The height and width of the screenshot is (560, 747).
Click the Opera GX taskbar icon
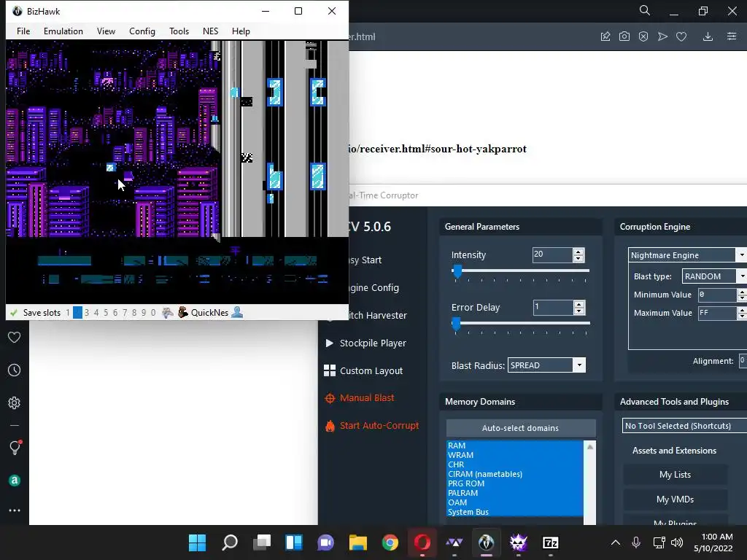pyautogui.click(x=422, y=542)
